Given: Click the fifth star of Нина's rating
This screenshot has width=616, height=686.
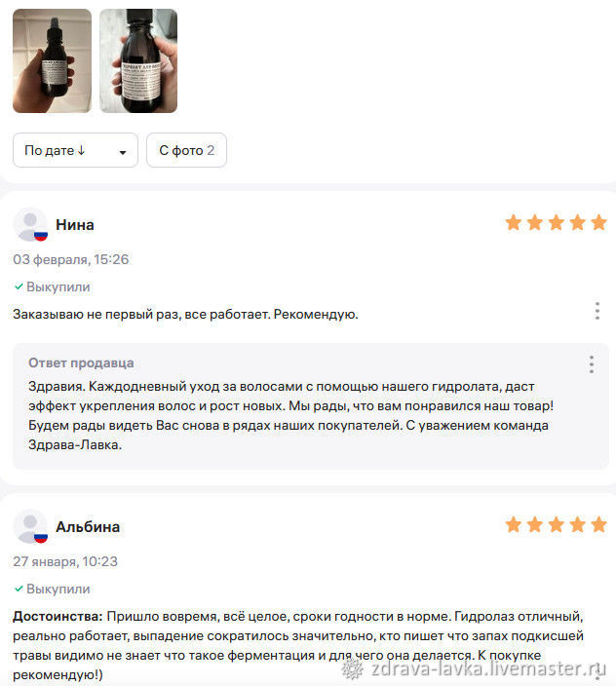Looking at the screenshot, I should (x=598, y=222).
